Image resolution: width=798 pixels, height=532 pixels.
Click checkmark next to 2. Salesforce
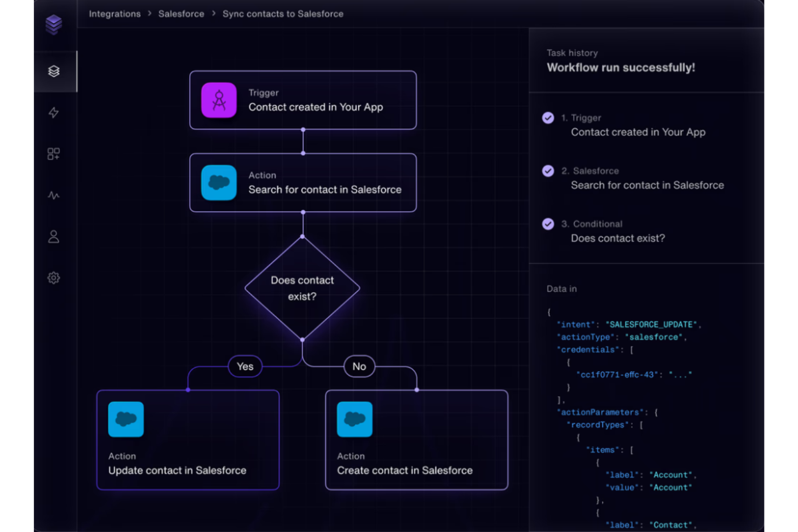(x=548, y=171)
